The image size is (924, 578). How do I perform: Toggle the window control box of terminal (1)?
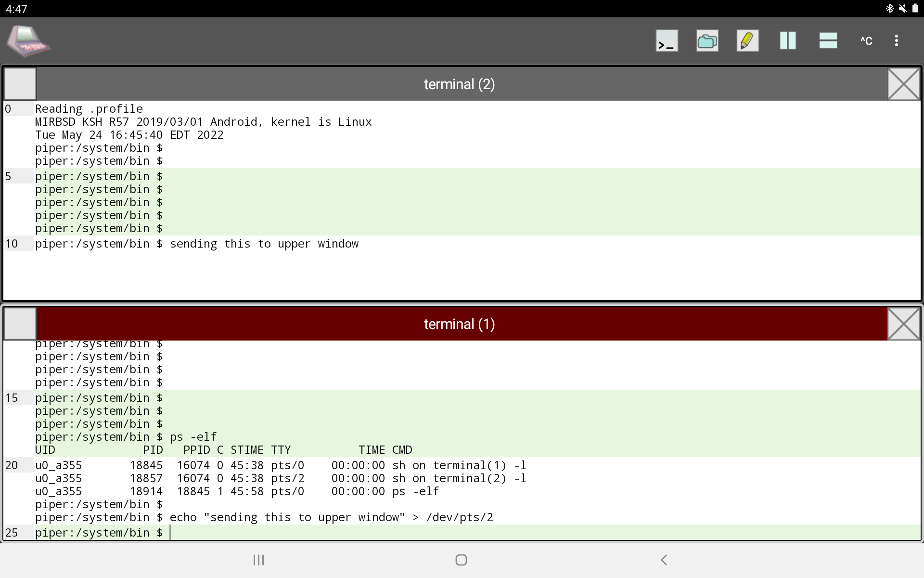pyautogui.click(x=19, y=323)
